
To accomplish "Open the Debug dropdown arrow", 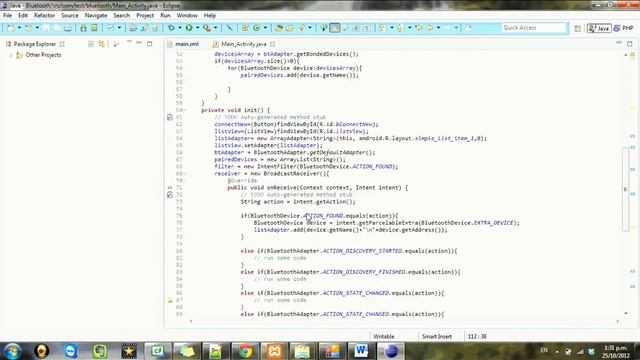I will tap(180, 28).
